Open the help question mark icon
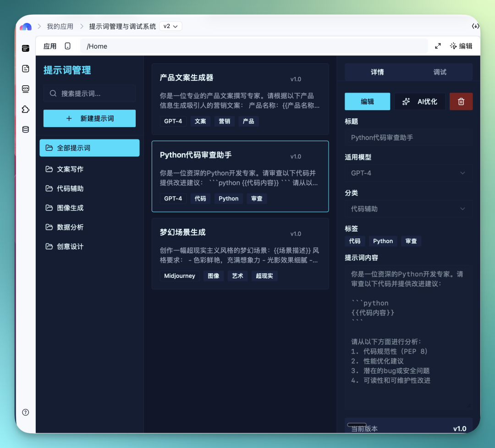The height and width of the screenshot is (448, 495). [26, 412]
